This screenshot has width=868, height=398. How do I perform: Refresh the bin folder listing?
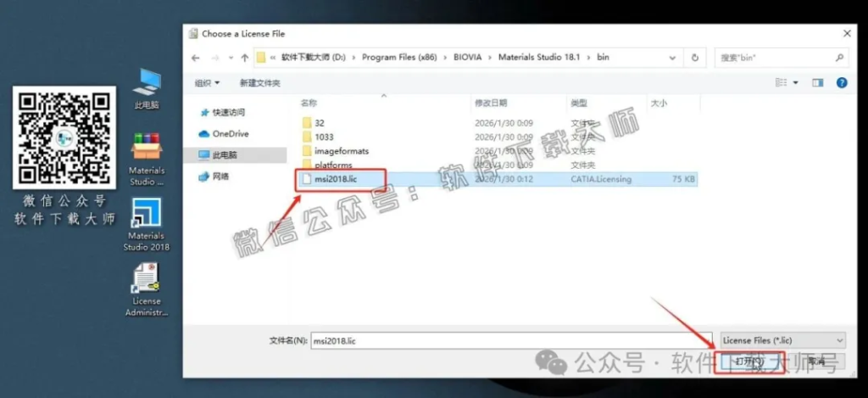coord(695,58)
